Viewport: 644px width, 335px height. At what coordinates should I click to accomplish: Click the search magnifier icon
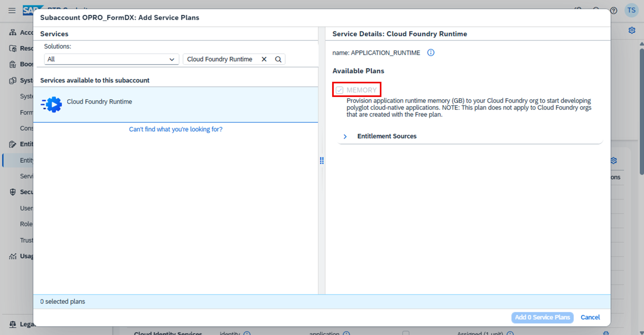[278, 59]
